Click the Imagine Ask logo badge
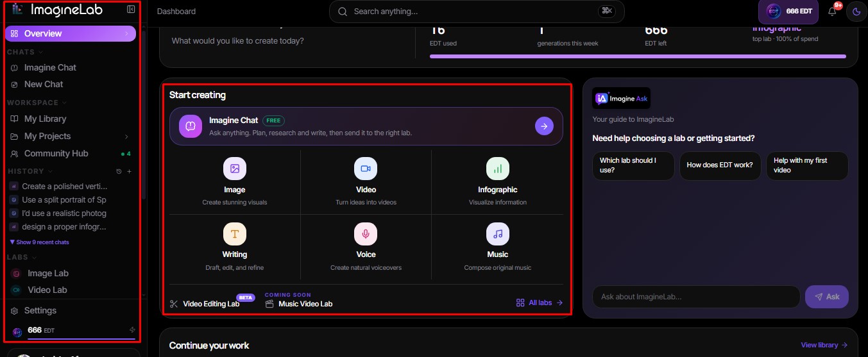 tap(621, 99)
